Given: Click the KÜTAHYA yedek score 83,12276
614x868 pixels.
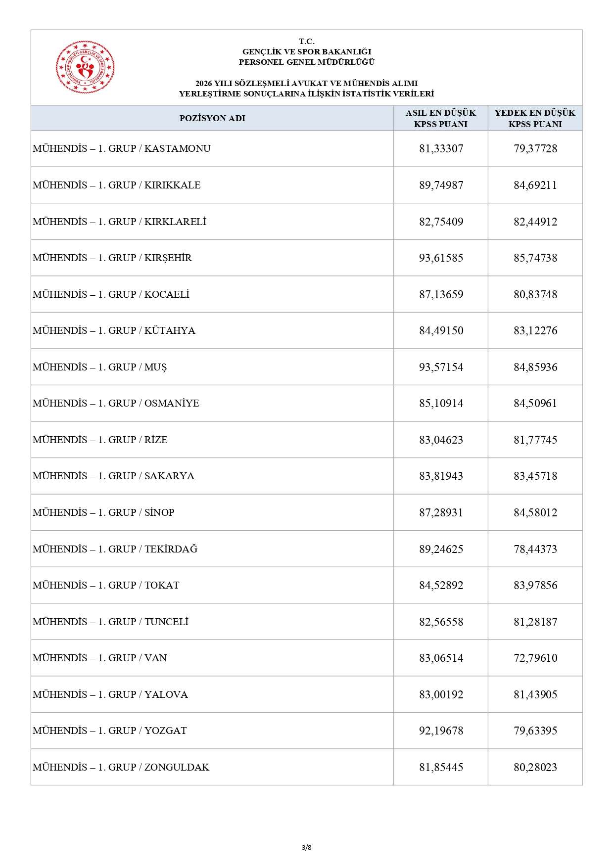Looking at the screenshot, I should click(x=535, y=330).
